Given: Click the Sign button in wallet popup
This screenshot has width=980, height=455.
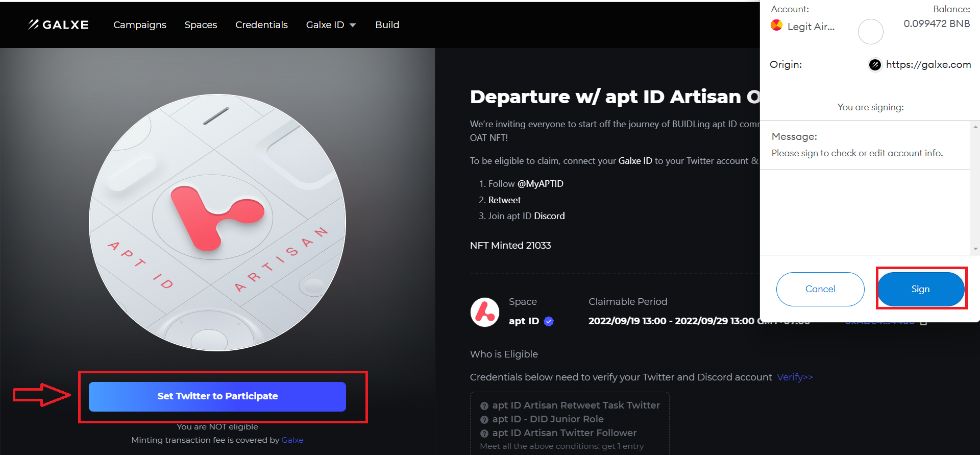Looking at the screenshot, I should pos(921,289).
